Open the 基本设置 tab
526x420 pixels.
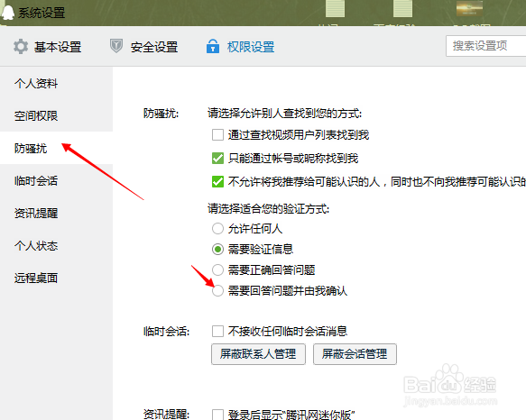[47, 47]
